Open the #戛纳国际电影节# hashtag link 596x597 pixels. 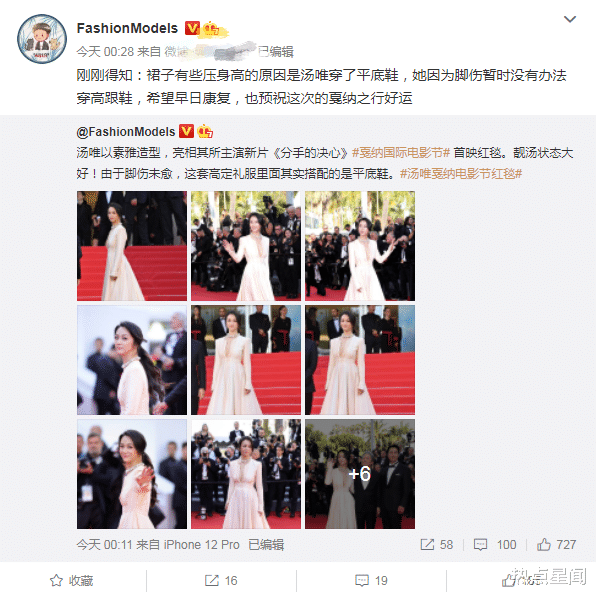pos(401,153)
